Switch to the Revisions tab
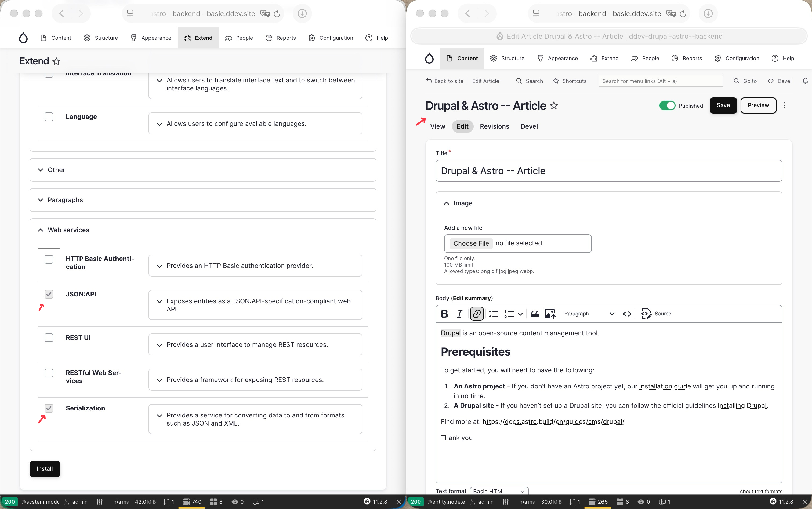812x509 pixels. point(494,126)
